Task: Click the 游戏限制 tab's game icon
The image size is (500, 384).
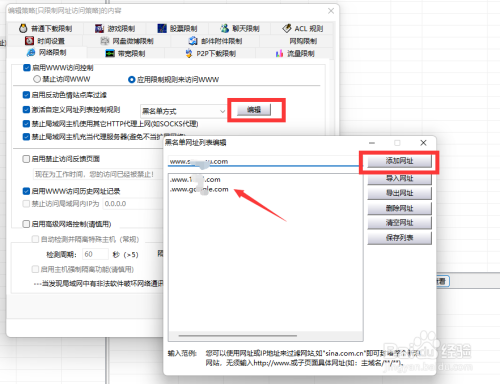Action: [99, 28]
